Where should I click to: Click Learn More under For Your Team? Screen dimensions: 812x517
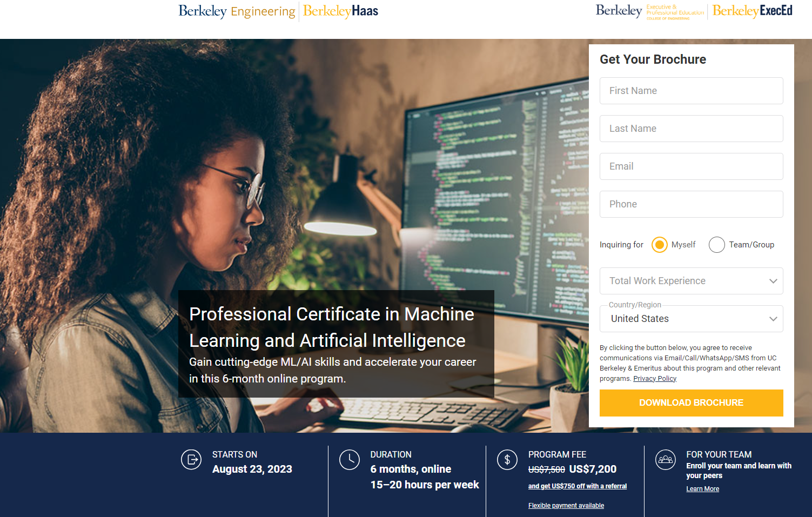point(702,489)
